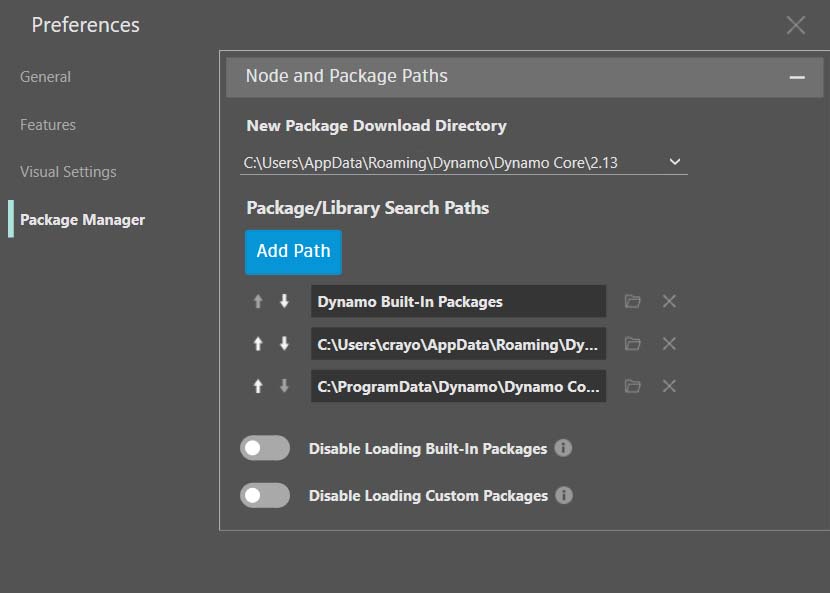Viewport: 830px width, 593px height.
Task: Remove the C:\Users\crayo path entry
Action: 669,344
